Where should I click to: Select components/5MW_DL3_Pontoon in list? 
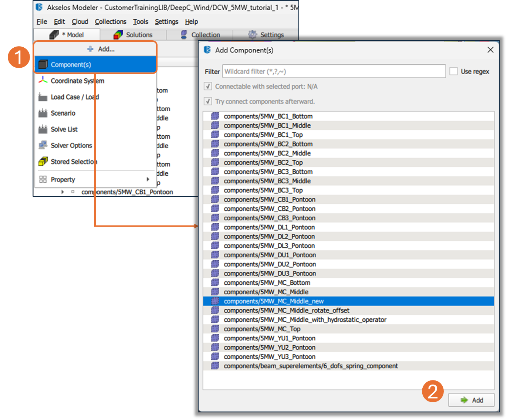pyautogui.click(x=348, y=245)
